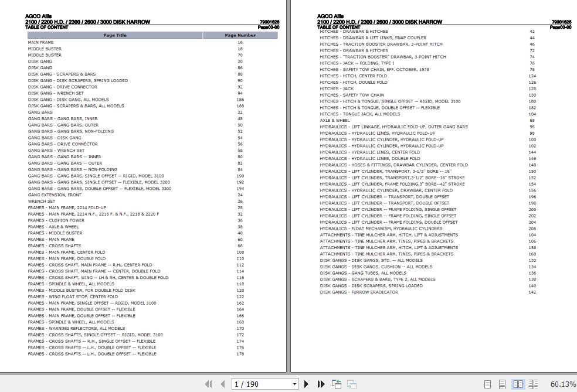Click HITCHES - DRAWBAR & LIFT LINKS, SNAP COUPLER

coord(373,38)
